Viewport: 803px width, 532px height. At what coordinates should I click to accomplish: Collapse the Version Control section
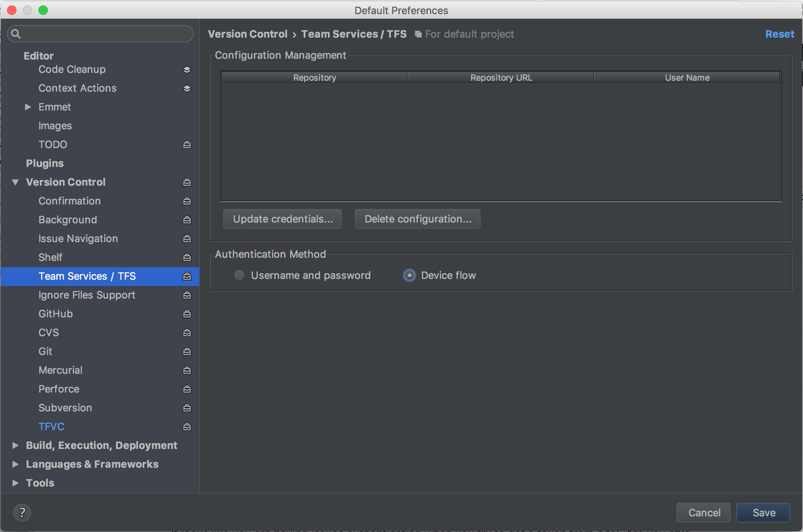(15, 182)
